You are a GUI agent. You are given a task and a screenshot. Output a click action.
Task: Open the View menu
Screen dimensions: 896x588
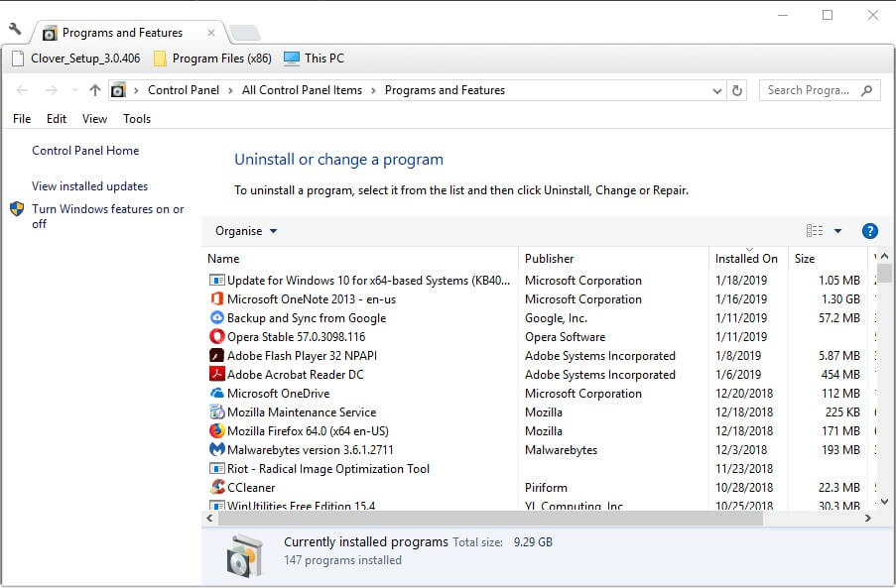[94, 119]
